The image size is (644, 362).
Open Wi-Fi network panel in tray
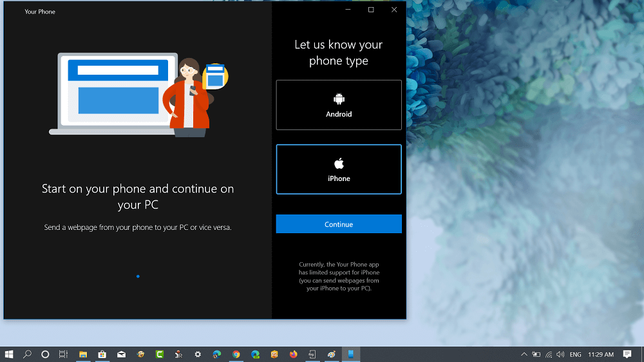549,354
